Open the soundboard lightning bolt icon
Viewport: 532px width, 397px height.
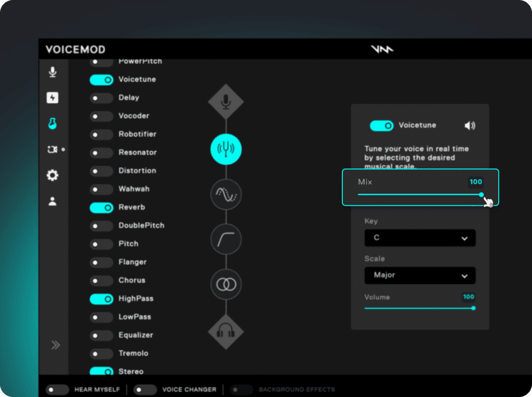pos(52,98)
